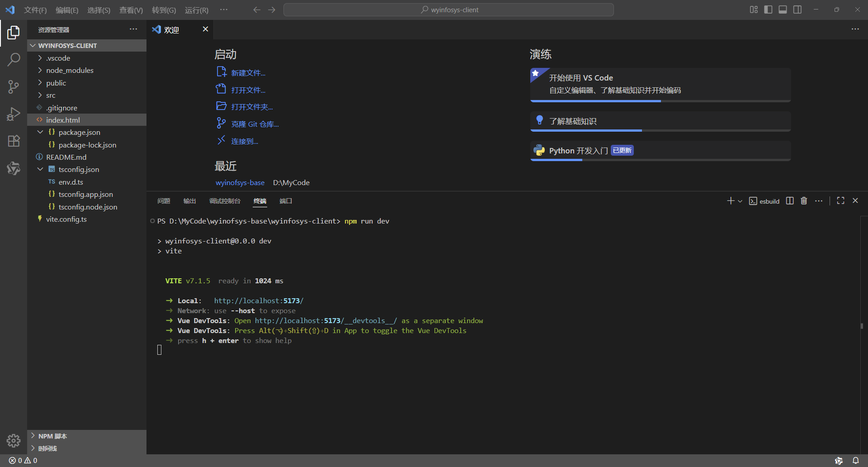Expand the NPM 脚本 section
This screenshot has height=467, width=868.
click(x=87, y=436)
